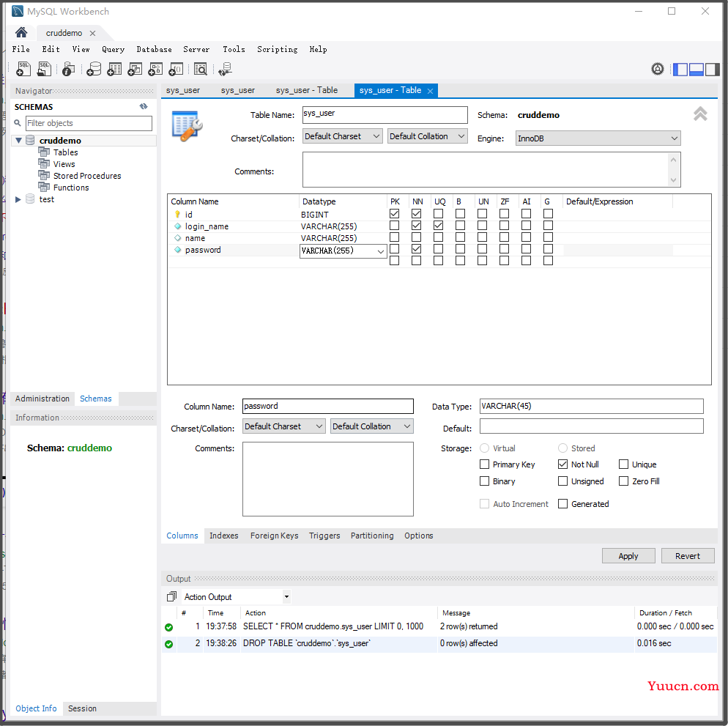Switch to the Session tab

point(82,708)
